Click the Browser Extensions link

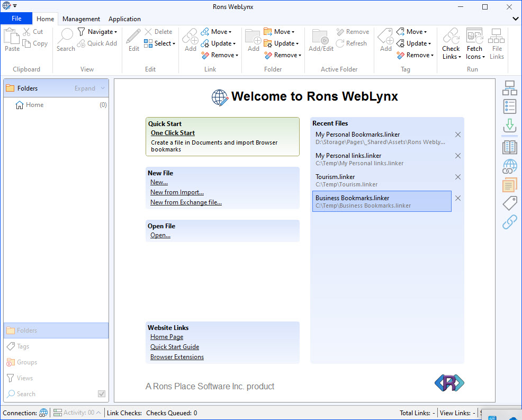(177, 357)
